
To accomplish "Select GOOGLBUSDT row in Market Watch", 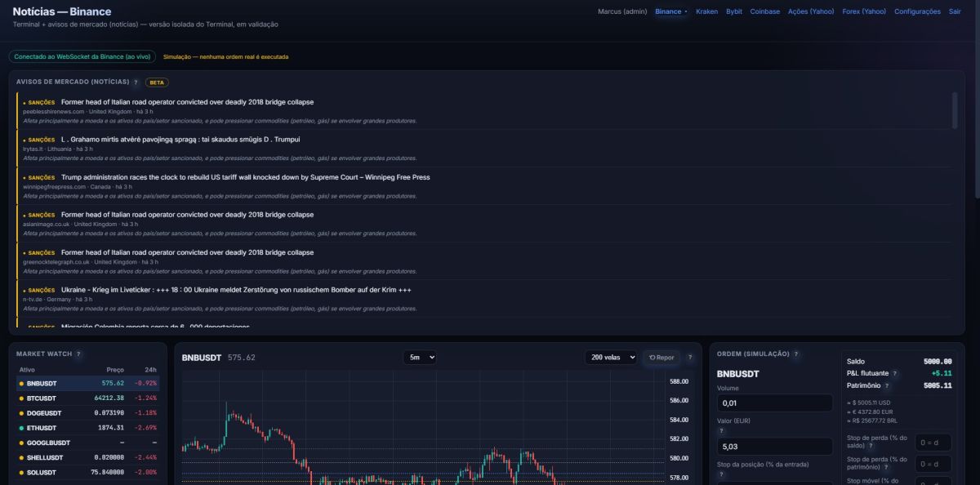I will (x=88, y=443).
